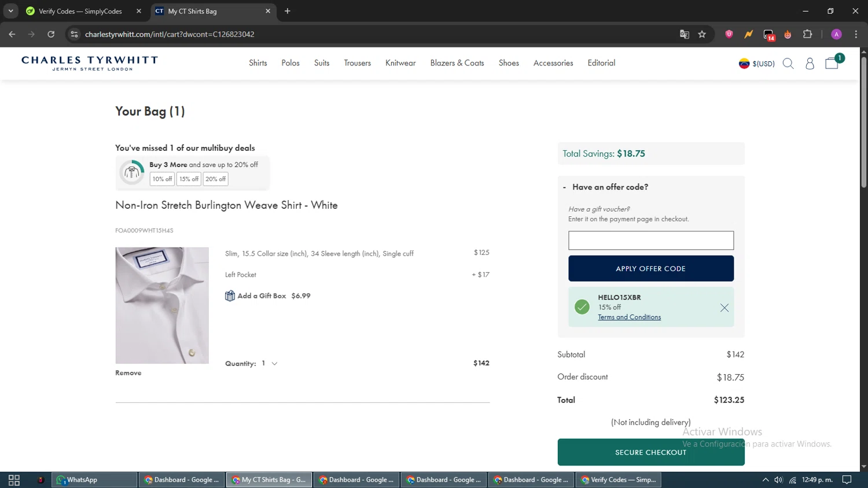
Task: Open the notification center icon
Action: (x=847, y=480)
